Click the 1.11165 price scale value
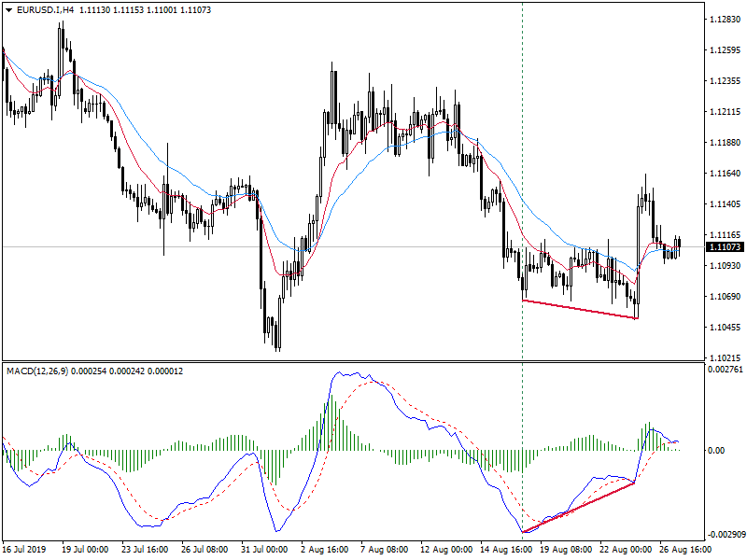The image size is (747, 560). point(726,235)
